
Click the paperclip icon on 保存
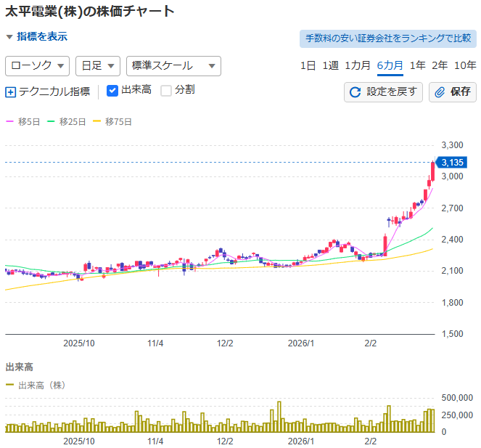(440, 92)
